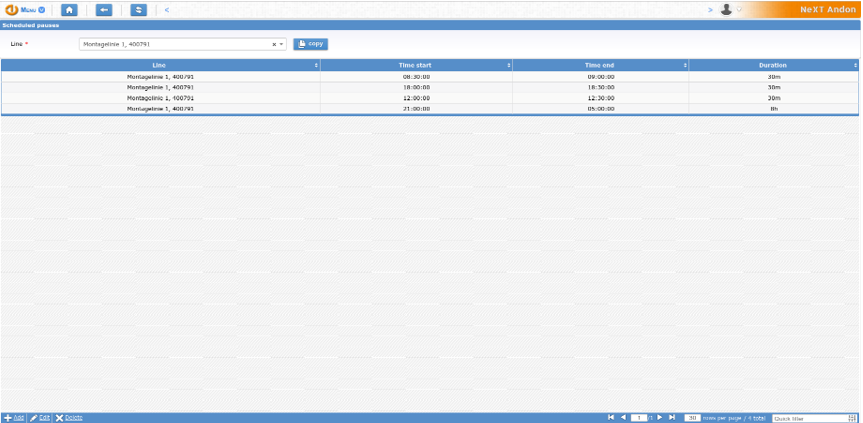This screenshot has height=423, width=863.
Task: Go to the previous page arrow
Action: click(x=623, y=417)
